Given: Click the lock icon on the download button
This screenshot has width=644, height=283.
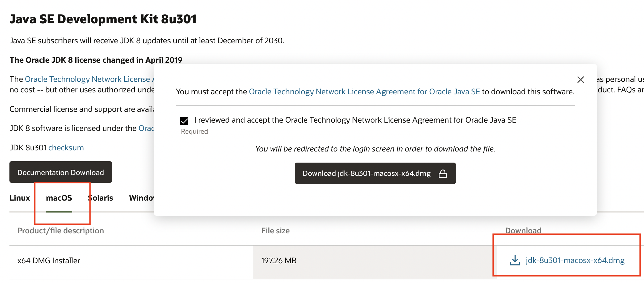Looking at the screenshot, I should (443, 174).
